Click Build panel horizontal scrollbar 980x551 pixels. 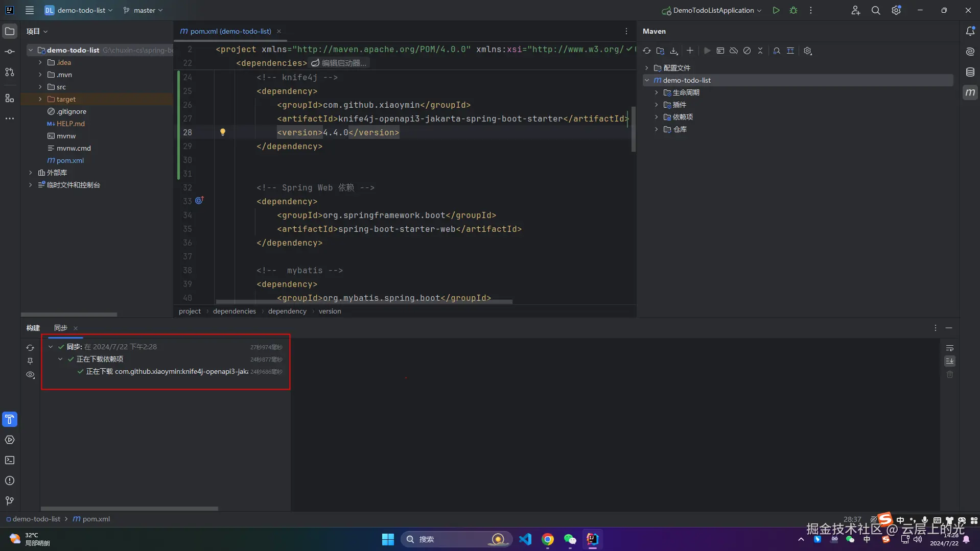(x=129, y=509)
